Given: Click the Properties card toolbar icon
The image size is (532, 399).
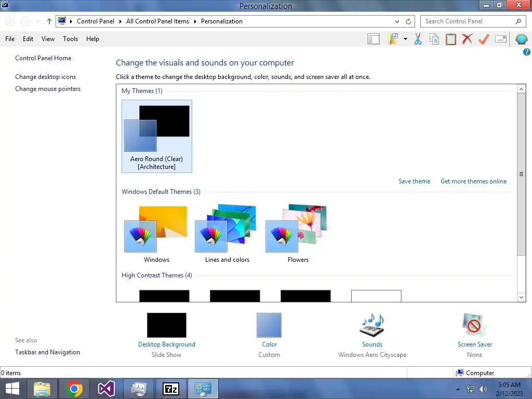Looking at the screenshot, I should tap(501, 39).
